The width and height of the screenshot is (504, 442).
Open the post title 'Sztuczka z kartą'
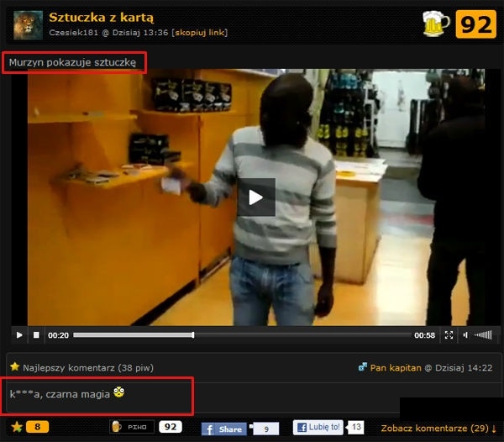[x=102, y=17]
